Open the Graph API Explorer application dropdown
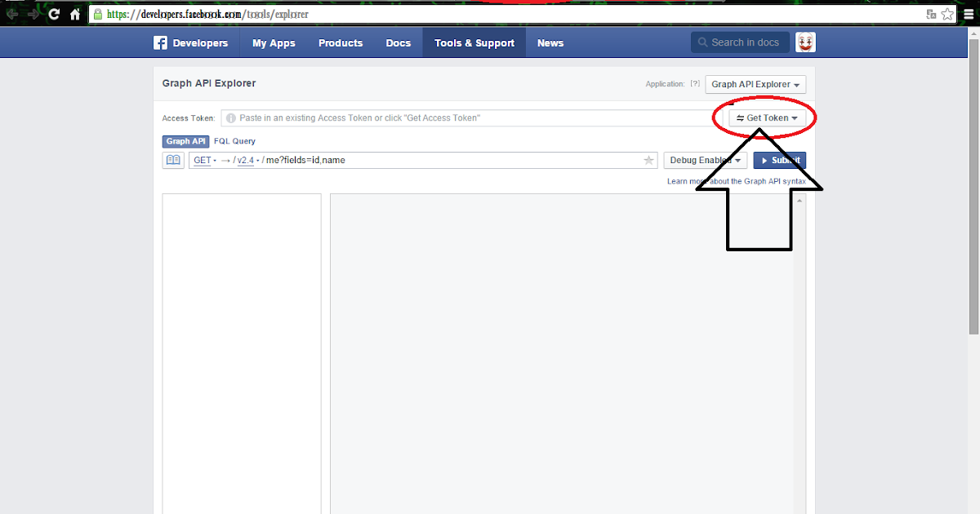 (x=755, y=84)
